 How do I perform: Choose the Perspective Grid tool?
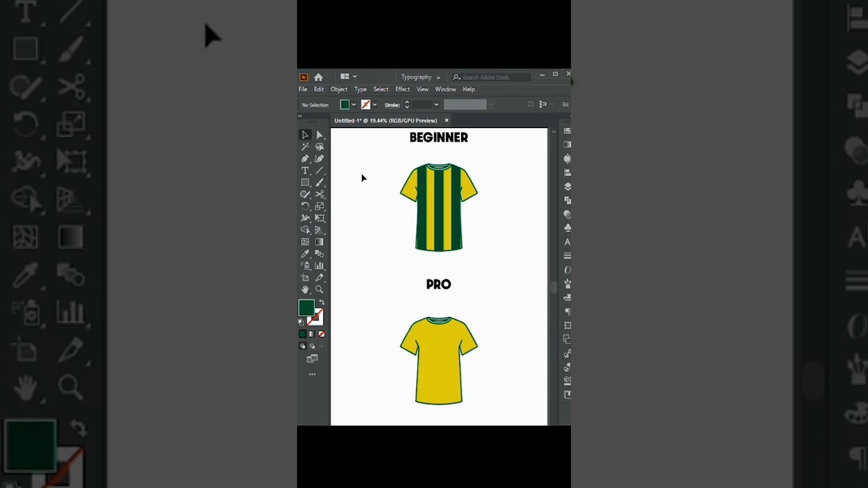click(x=319, y=230)
